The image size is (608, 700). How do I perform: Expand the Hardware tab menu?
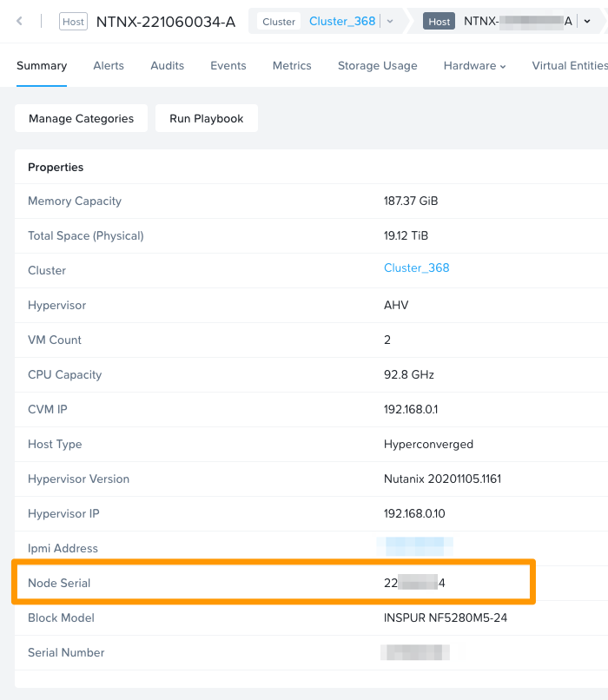pyautogui.click(x=474, y=66)
